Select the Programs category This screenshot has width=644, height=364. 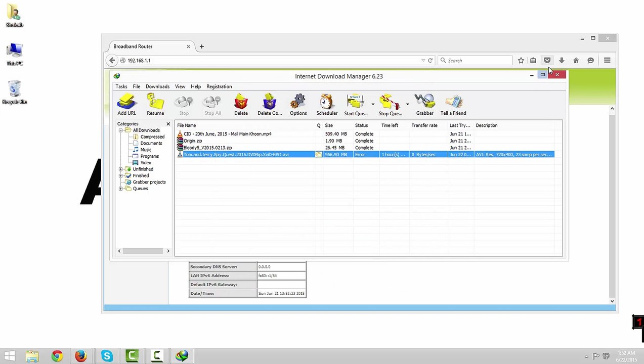pyautogui.click(x=149, y=156)
